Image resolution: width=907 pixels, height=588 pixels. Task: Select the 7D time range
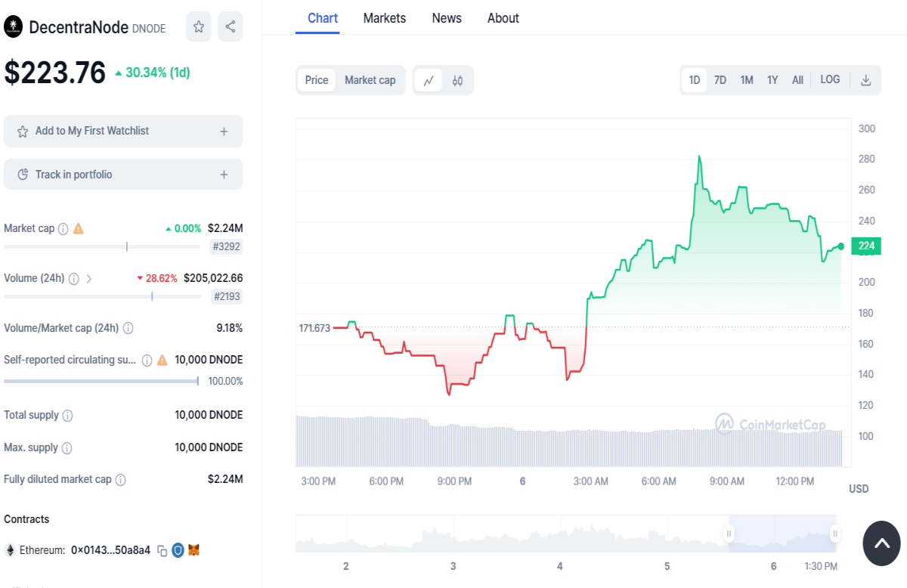pos(720,80)
